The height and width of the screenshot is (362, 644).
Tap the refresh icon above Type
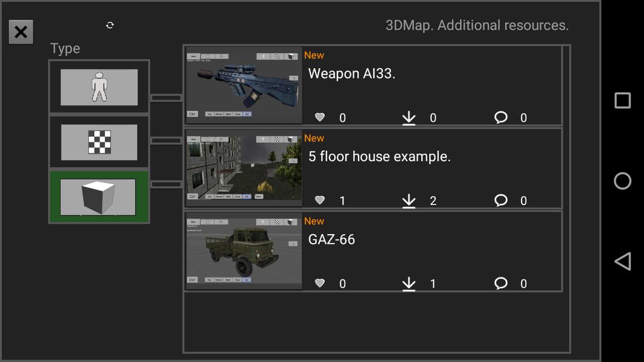click(x=110, y=25)
